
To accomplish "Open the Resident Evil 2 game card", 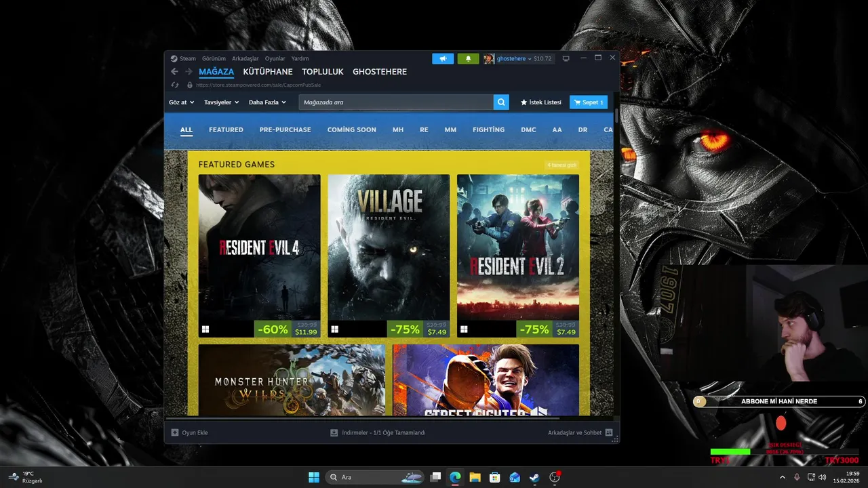I will pos(518,256).
